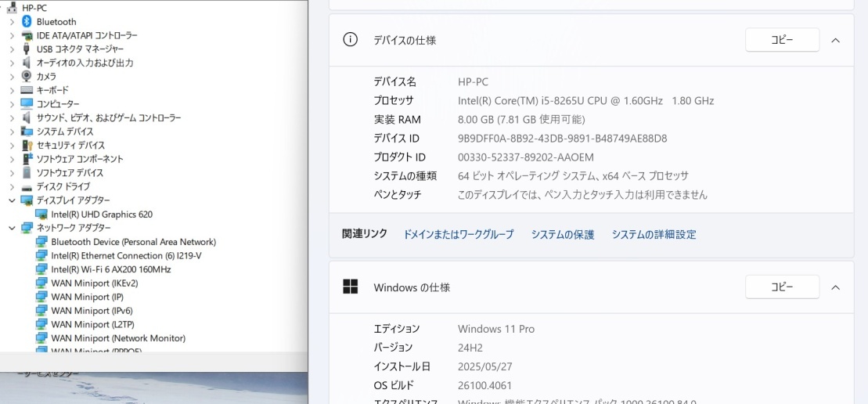The image size is (868, 404).
Task: Click the 64 ビット system type value
Action: [574, 176]
